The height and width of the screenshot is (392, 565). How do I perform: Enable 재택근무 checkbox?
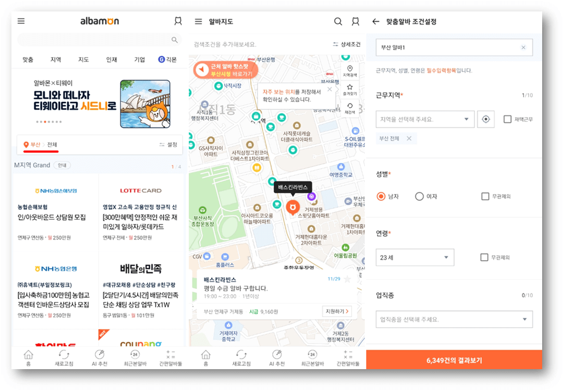point(507,119)
